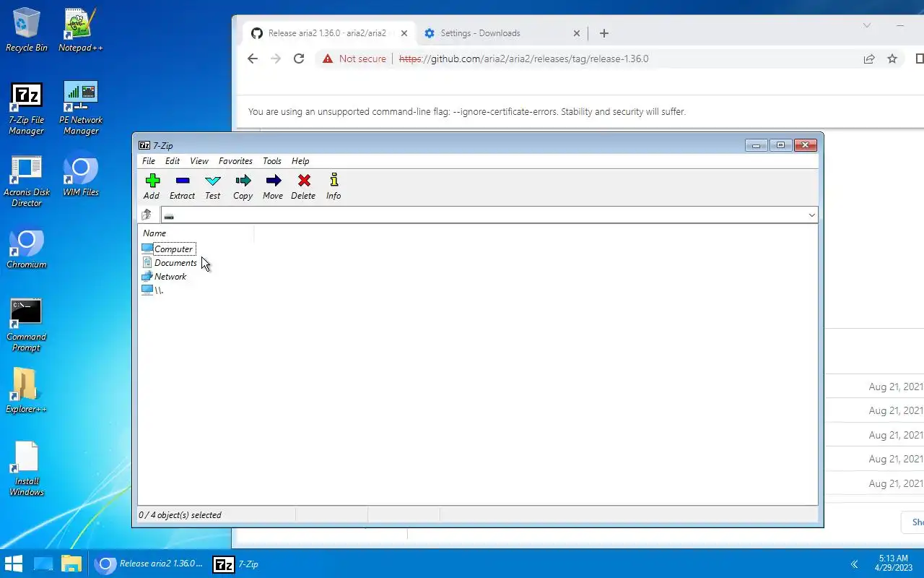
Task: Click the blue desktop taskbar icon
Action: pos(43,564)
